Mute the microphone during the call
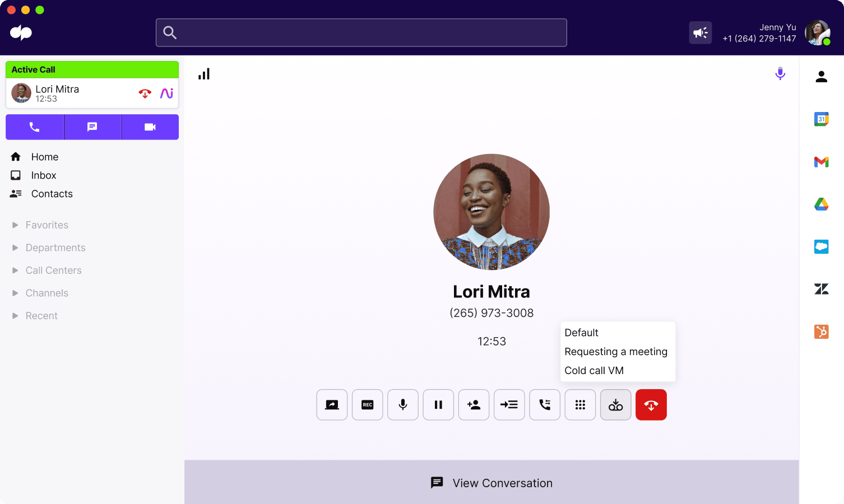Viewport: 844px width, 504px height. tap(403, 404)
